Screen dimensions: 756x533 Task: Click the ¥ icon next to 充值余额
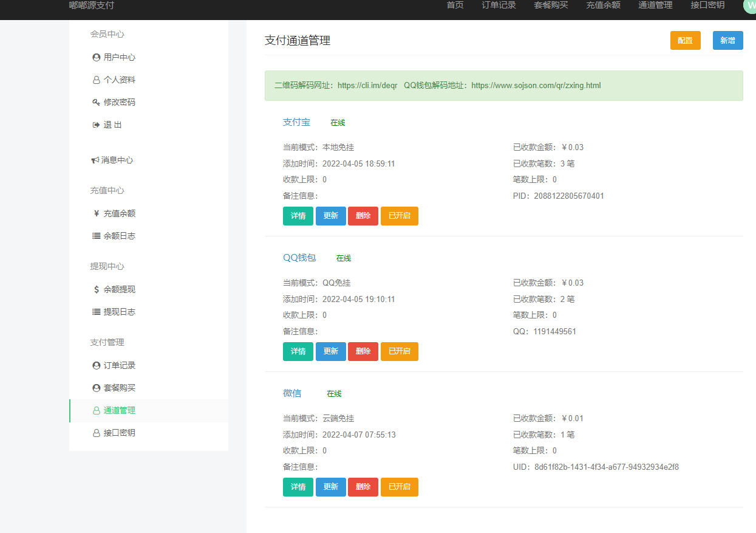coord(95,213)
